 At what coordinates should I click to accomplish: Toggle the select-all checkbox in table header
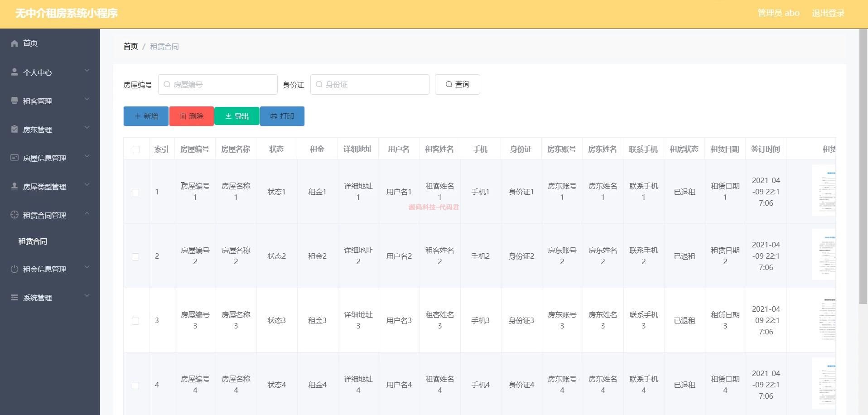136,150
